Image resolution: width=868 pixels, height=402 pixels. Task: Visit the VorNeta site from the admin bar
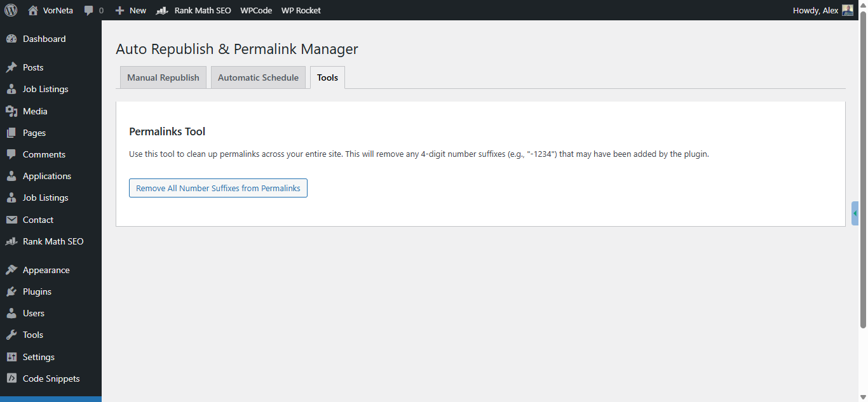[x=50, y=10]
